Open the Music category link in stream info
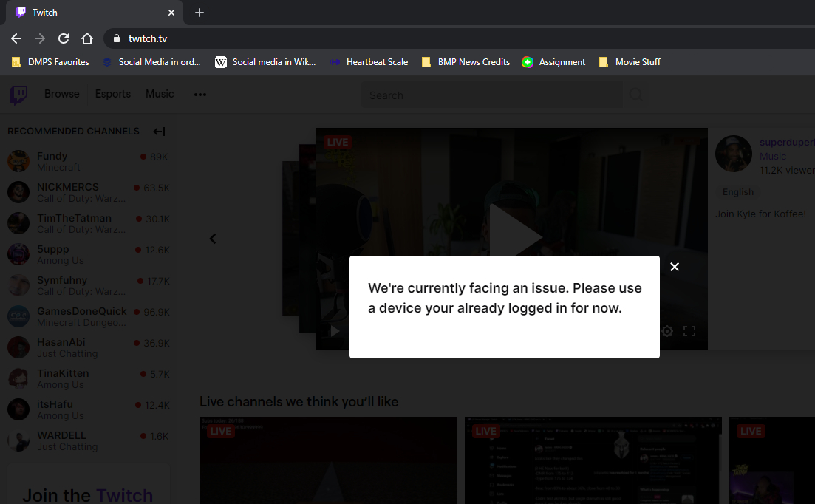Screen dimensions: 815x504 (x=772, y=157)
